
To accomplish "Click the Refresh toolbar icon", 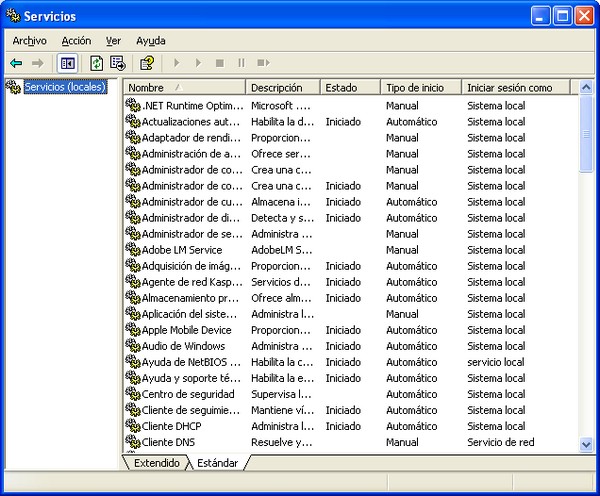I will coord(96,63).
